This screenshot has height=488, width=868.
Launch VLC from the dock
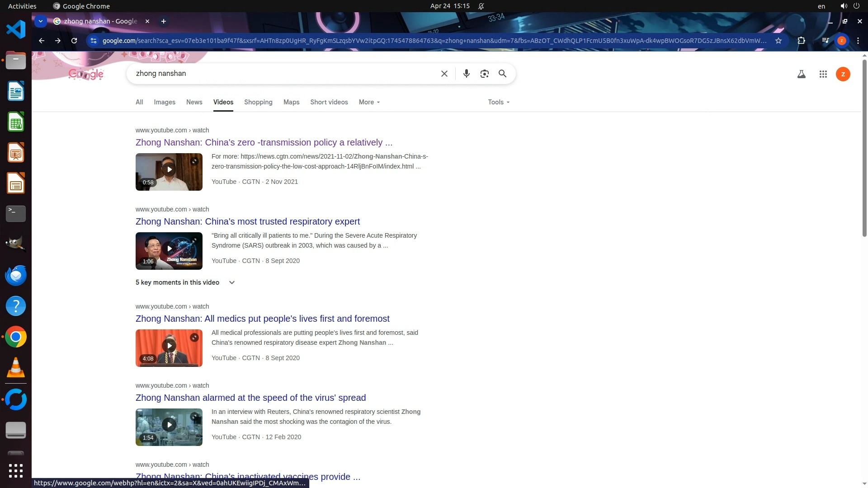(16, 368)
